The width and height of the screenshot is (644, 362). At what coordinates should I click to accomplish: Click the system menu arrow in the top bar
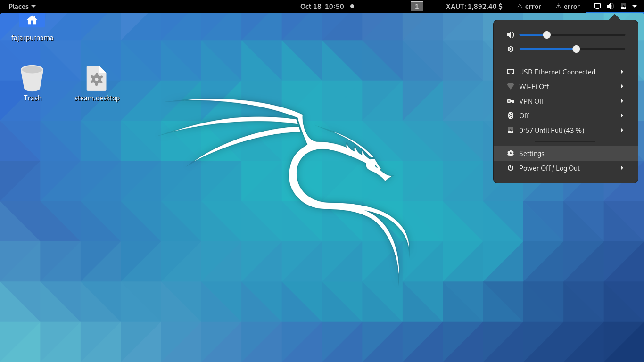tap(634, 6)
